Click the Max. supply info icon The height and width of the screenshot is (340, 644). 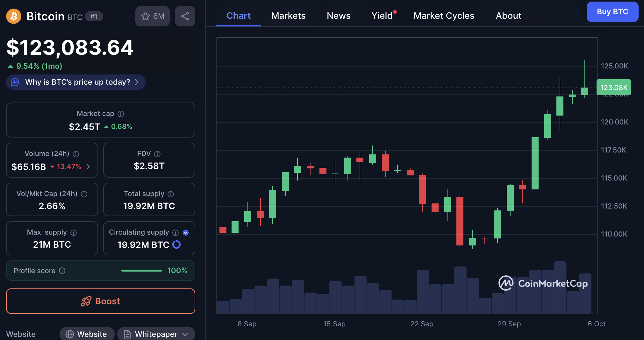[74, 233]
